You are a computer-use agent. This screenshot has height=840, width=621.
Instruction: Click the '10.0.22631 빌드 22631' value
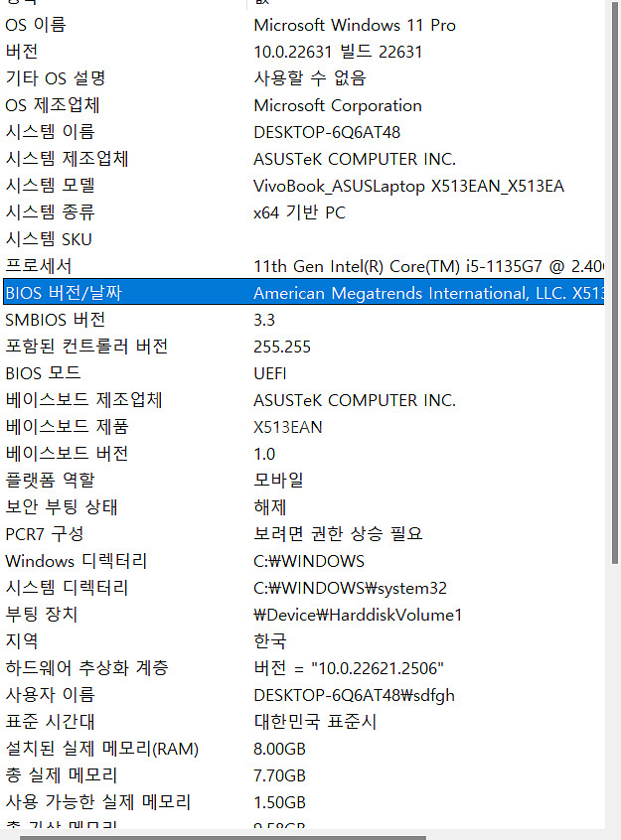pos(338,52)
